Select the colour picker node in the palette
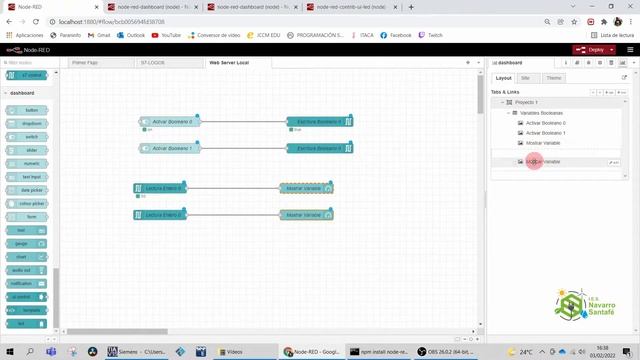Screen dimensions: 640x360 point(27,204)
